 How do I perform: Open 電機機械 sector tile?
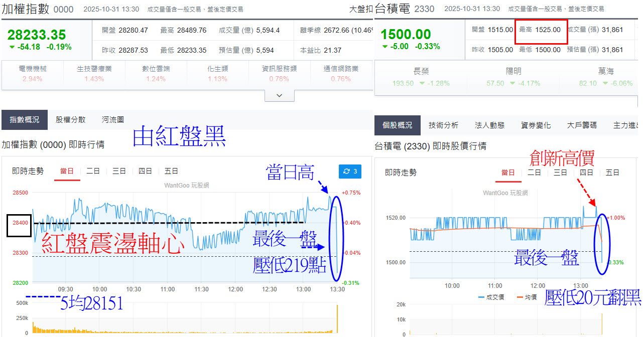[33, 74]
